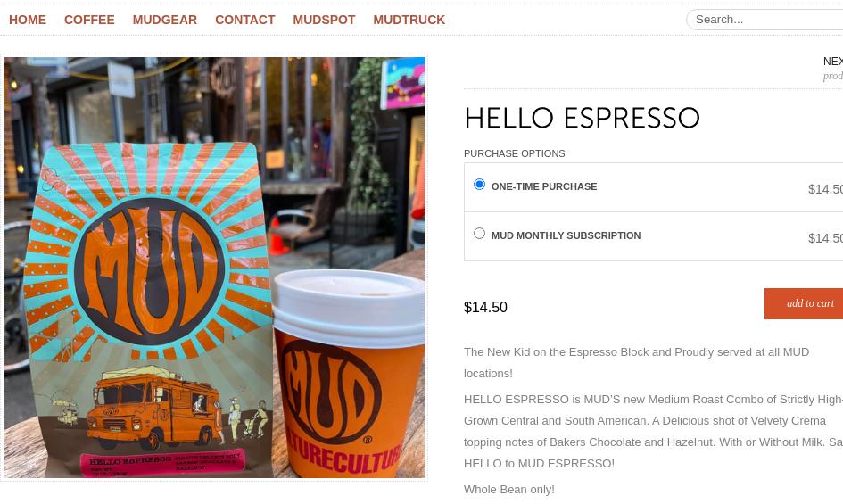The height and width of the screenshot is (504, 843).
Task: Click the PURCHASE OPTIONS heading
Action: click(515, 153)
